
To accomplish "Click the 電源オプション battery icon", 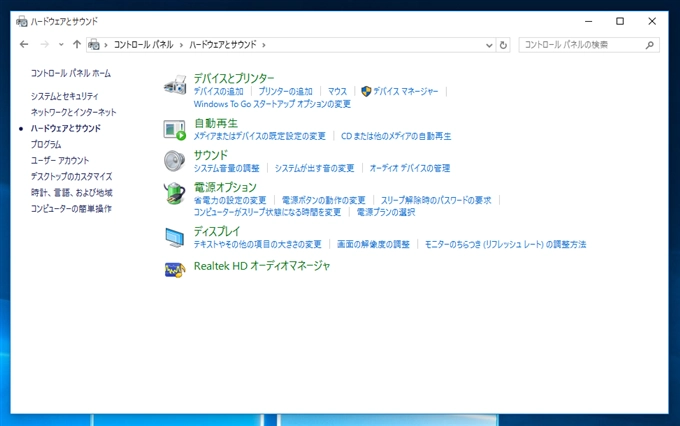I will coord(175,193).
